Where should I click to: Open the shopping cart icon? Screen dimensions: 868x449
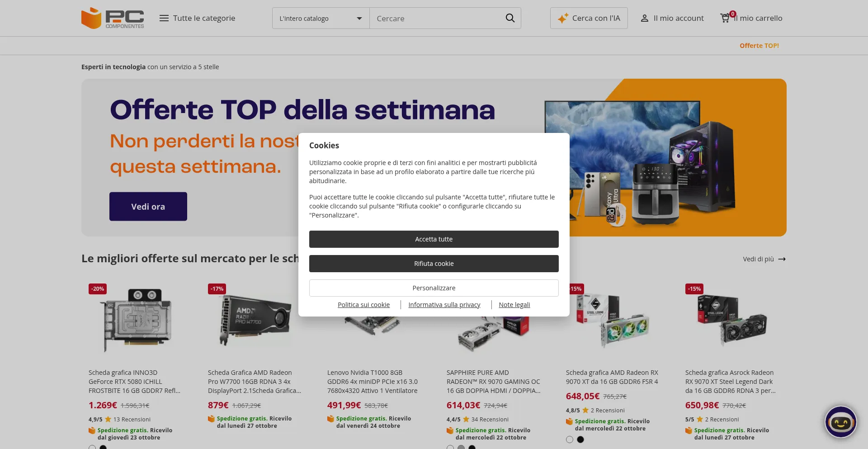(x=725, y=18)
